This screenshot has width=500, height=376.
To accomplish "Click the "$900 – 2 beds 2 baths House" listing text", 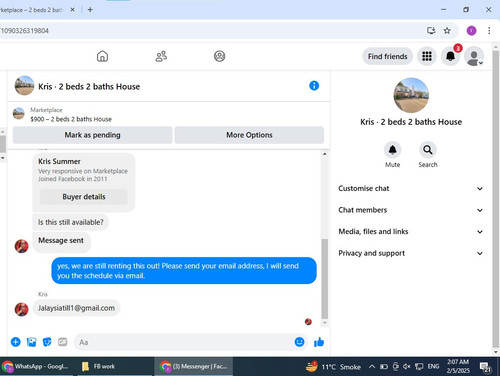I will coord(71,119).
